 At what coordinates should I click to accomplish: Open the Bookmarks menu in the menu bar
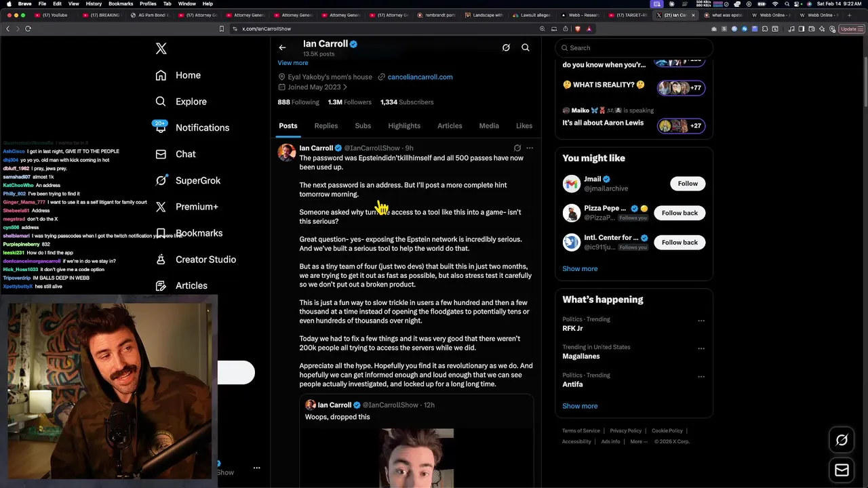tap(121, 3)
